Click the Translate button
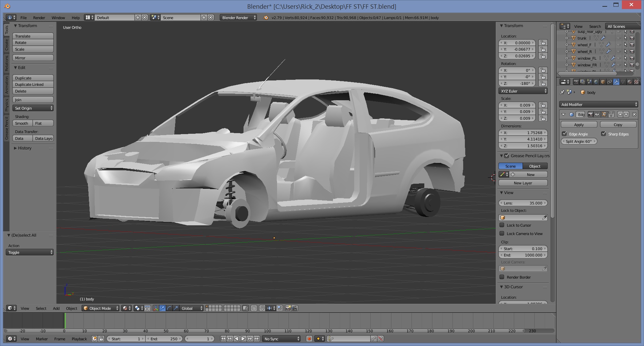This screenshot has height=346, width=644. point(33,36)
